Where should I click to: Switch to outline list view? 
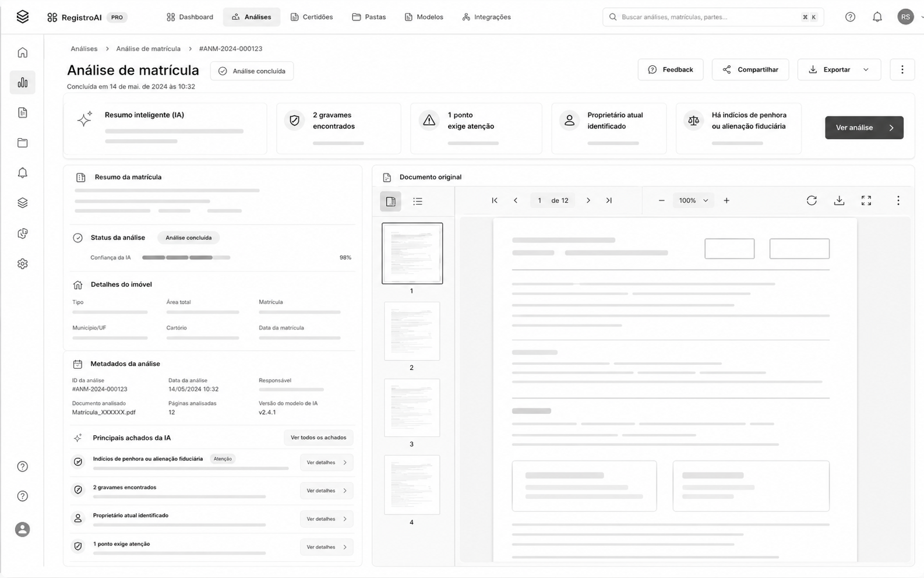(418, 202)
